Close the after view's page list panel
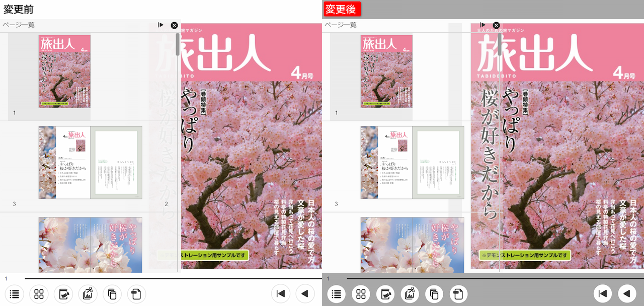 click(x=496, y=25)
